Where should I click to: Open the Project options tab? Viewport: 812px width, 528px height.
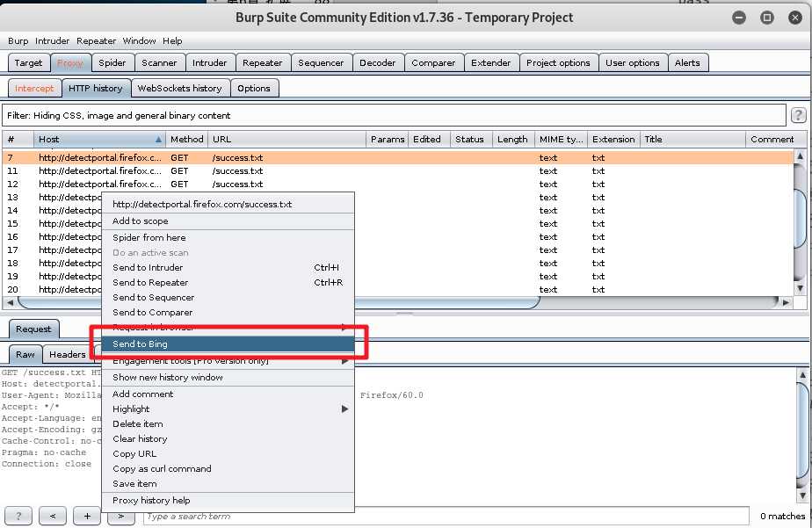[558, 62]
